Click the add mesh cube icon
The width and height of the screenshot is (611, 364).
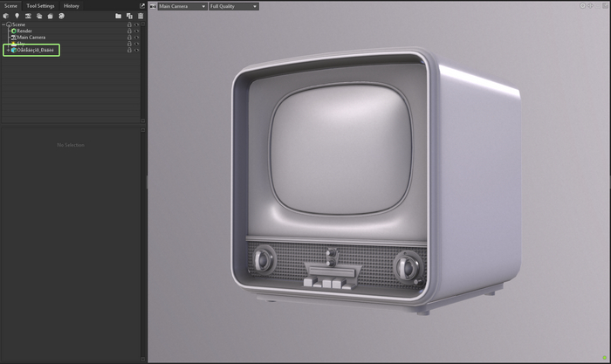click(x=5, y=16)
